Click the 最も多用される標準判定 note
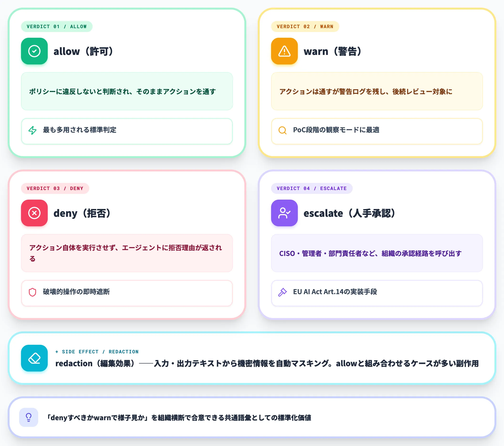Image resolution: width=504 pixels, height=446 pixels. pos(127,131)
